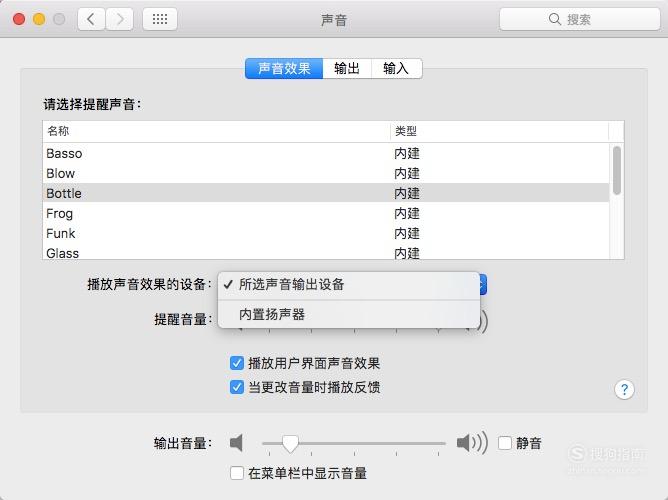Sort the list by the 名称 column header
This screenshot has width=668, height=500.
tap(216, 131)
